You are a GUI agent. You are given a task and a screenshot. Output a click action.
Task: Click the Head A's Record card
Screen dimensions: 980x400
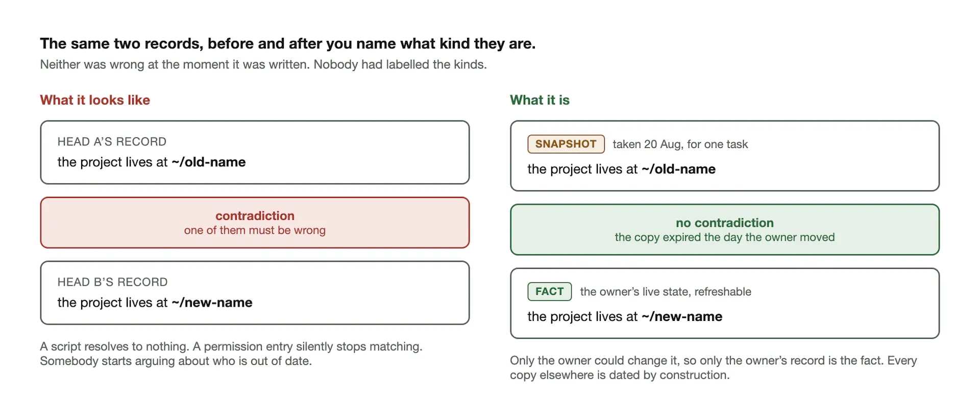(255, 152)
